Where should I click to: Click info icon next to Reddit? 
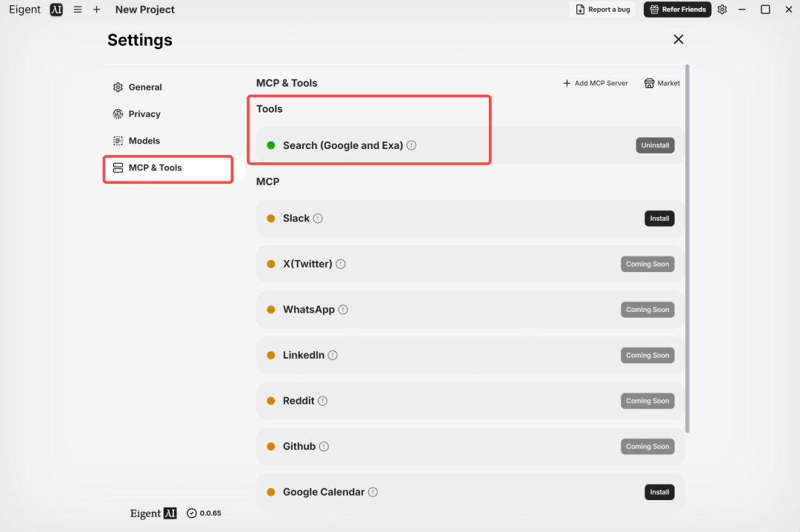[x=322, y=401]
